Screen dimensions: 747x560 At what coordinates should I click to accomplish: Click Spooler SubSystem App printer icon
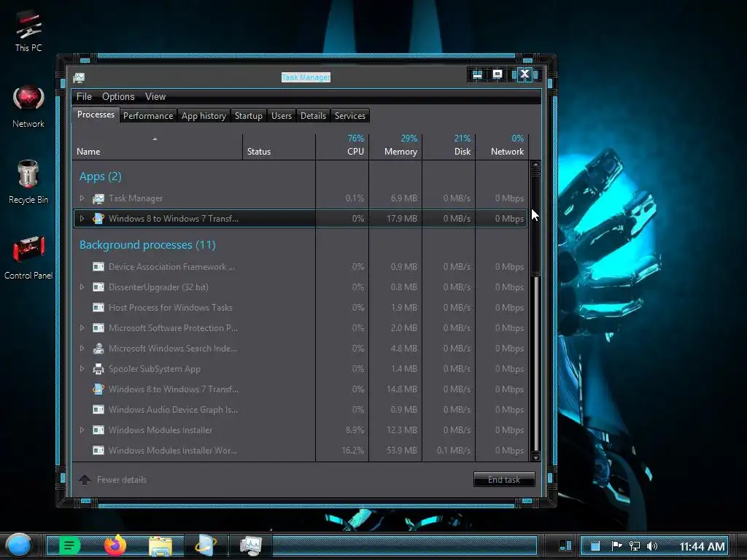(98, 369)
